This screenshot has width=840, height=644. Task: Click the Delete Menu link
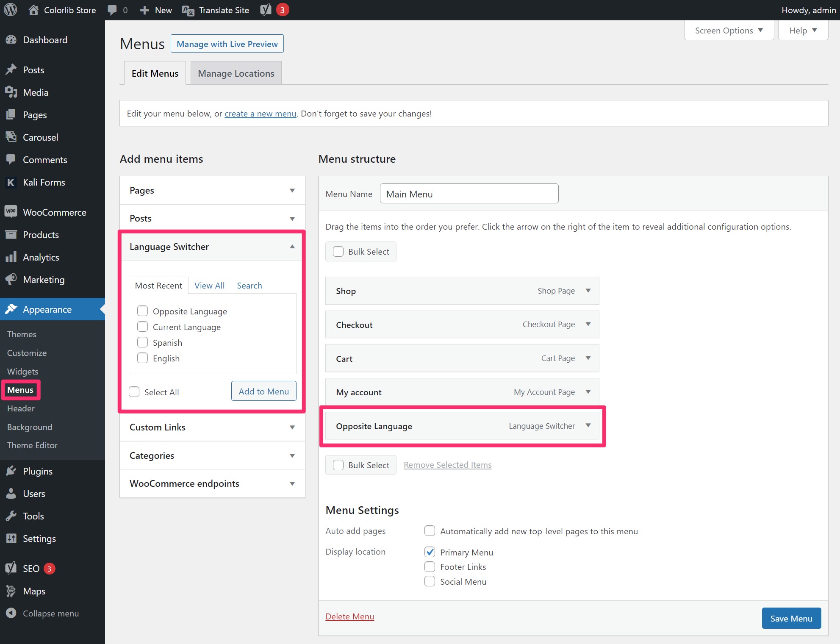click(x=350, y=616)
